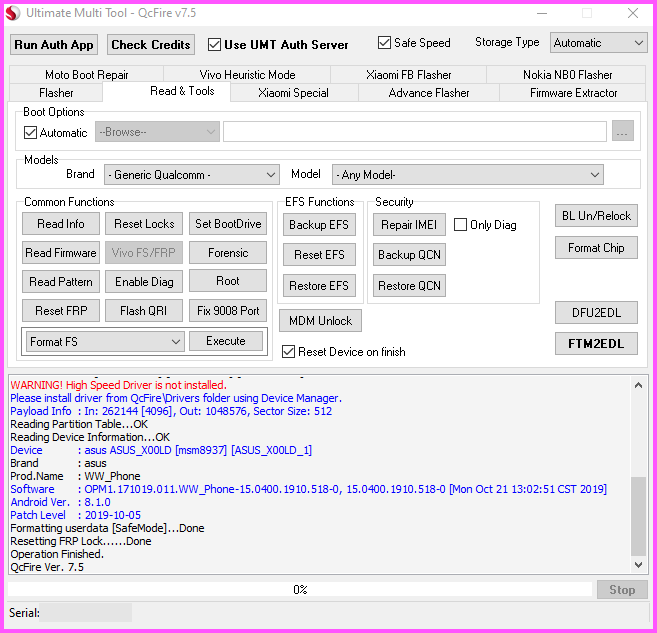Click the Enable Diag button

click(x=144, y=282)
